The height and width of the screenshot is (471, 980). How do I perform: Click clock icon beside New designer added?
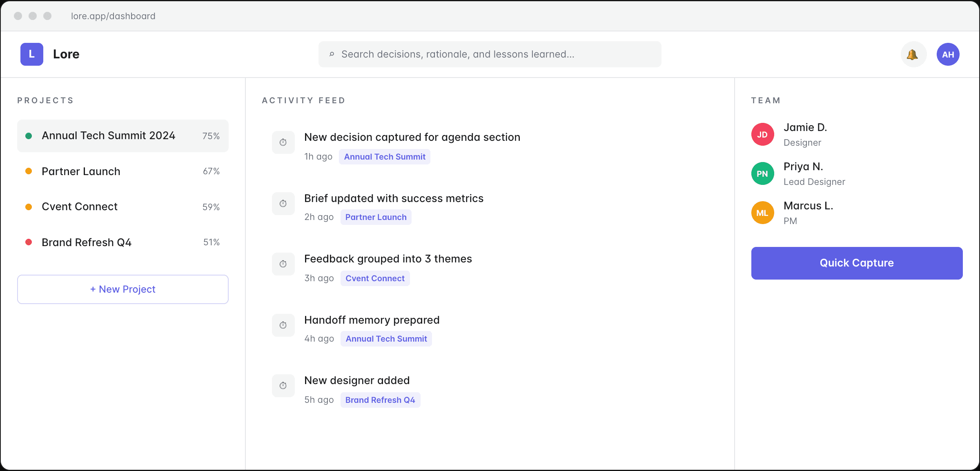click(283, 386)
